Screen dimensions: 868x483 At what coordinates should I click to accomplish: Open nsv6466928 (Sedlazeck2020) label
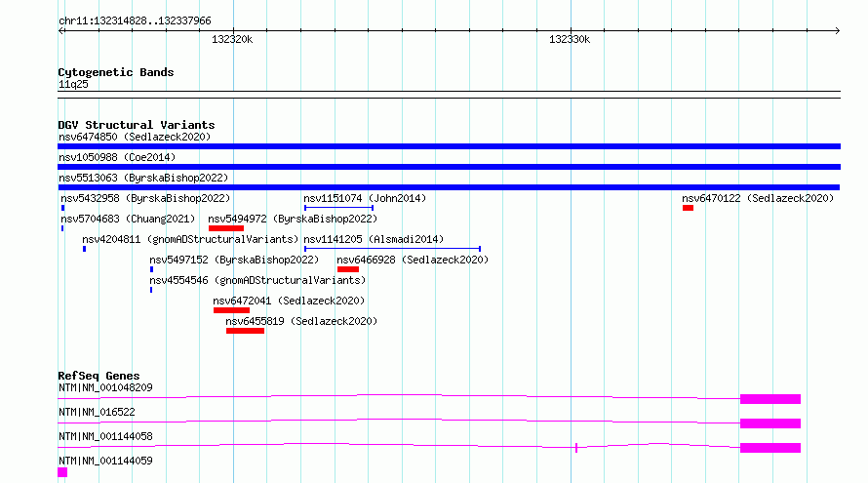point(413,260)
